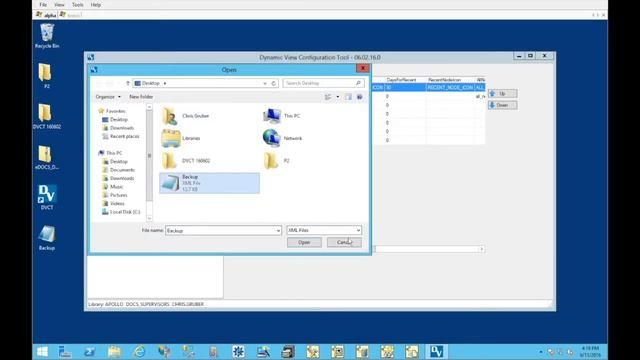Screen dimensions: 640x360
Task: Open the Recycle Bin desktop icon
Action: pos(47,36)
